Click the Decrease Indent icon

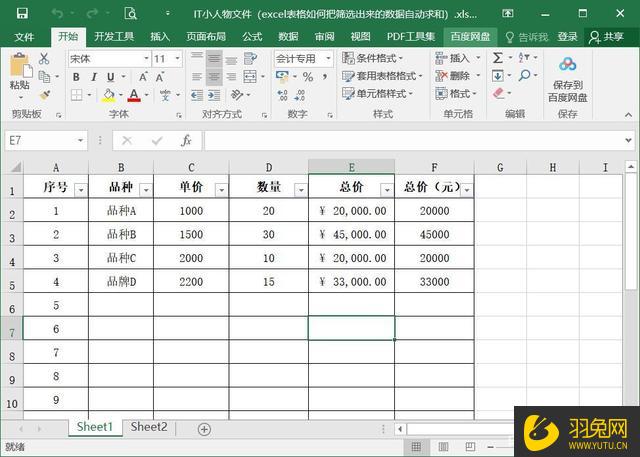197,95
